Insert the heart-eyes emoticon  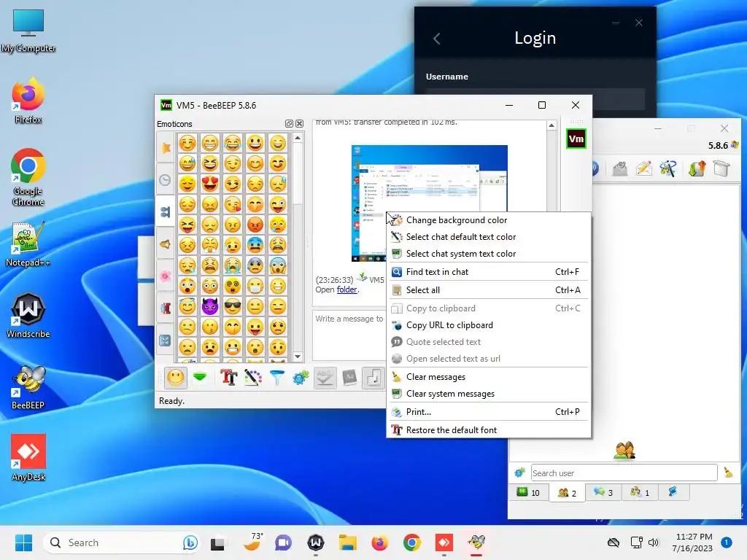[210, 184]
